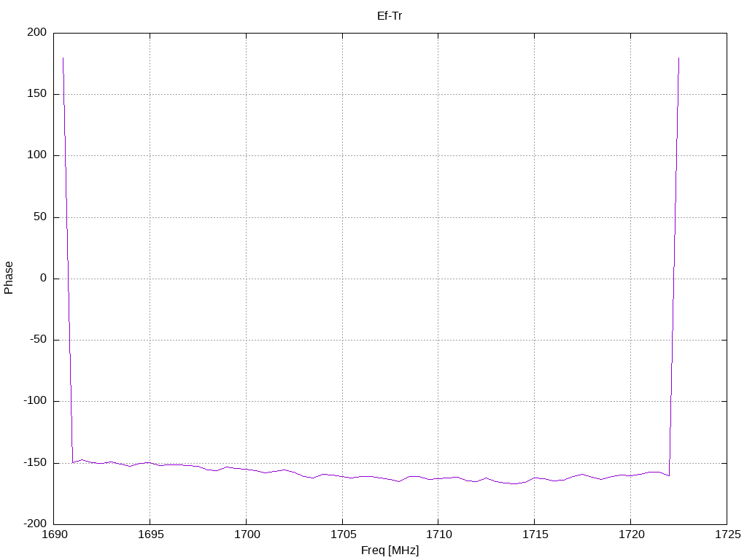
Task: Click the 'Freq [MHz]' x-axis label
Action: click(390, 551)
